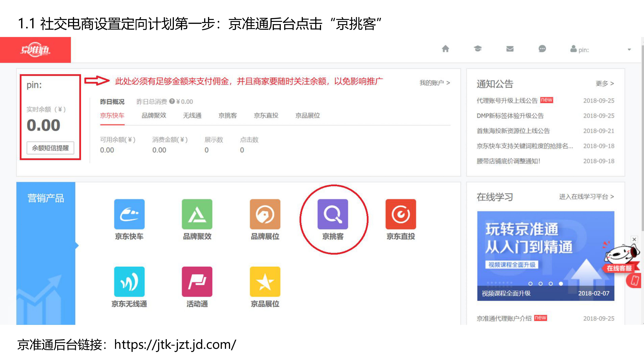
Task: Select the second carousel dot
Action: tap(540, 283)
